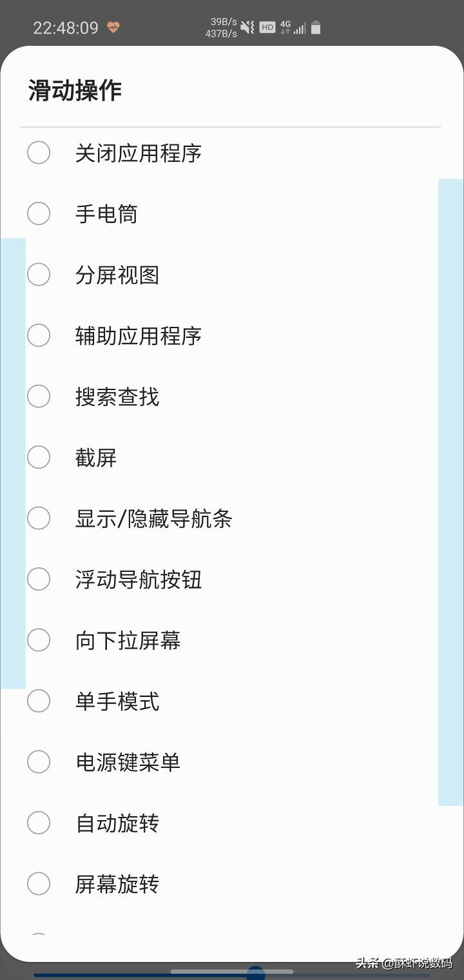The height and width of the screenshot is (980, 464).
Task: Pick the 浮动导航按钮 option label
Action: pos(139,579)
